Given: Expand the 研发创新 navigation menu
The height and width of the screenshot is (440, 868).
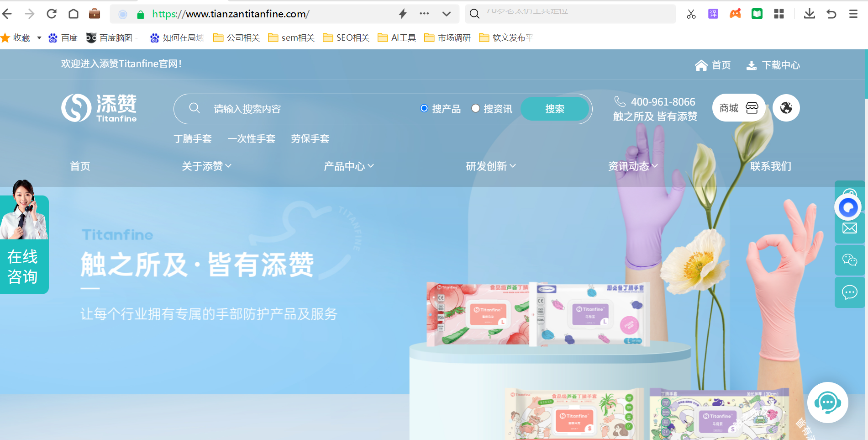Looking at the screenshot, I should tap(490, 166).
